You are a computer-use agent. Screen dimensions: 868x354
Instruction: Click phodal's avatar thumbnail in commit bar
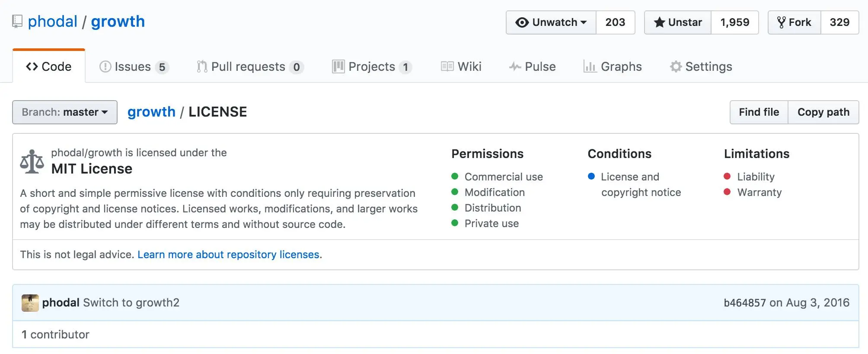pos(30,303)
